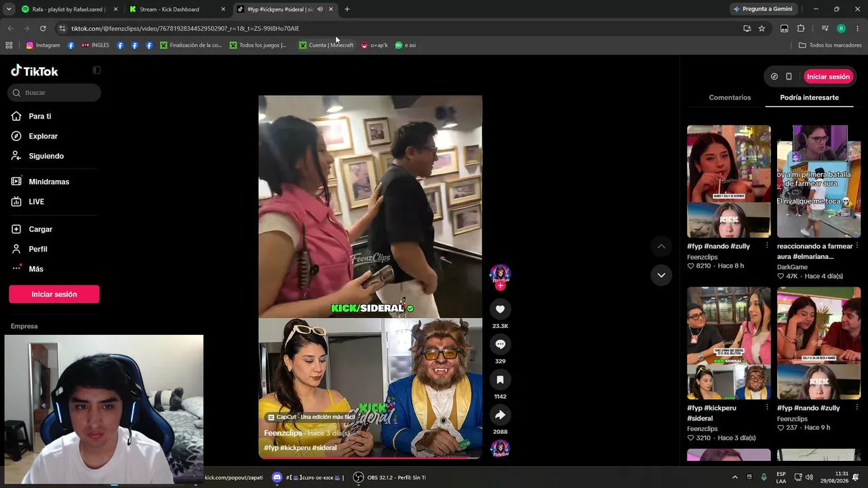Open the Comentarios tab
The image size is (868, 488).
pyautogui.click(x=730, y=98)
